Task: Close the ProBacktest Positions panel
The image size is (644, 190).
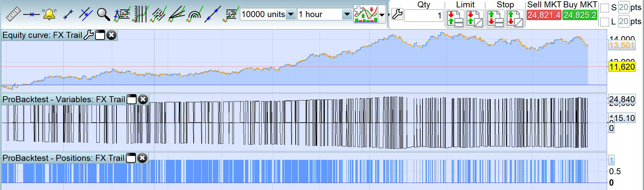Action: (x=142, y=158)
